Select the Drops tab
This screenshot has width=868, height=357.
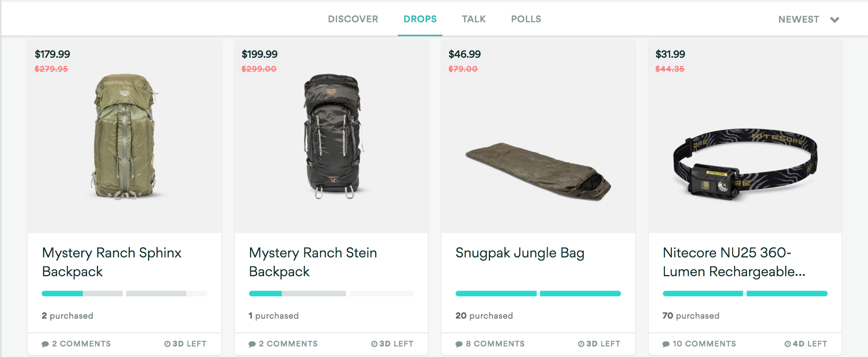(x=420, y=19)
